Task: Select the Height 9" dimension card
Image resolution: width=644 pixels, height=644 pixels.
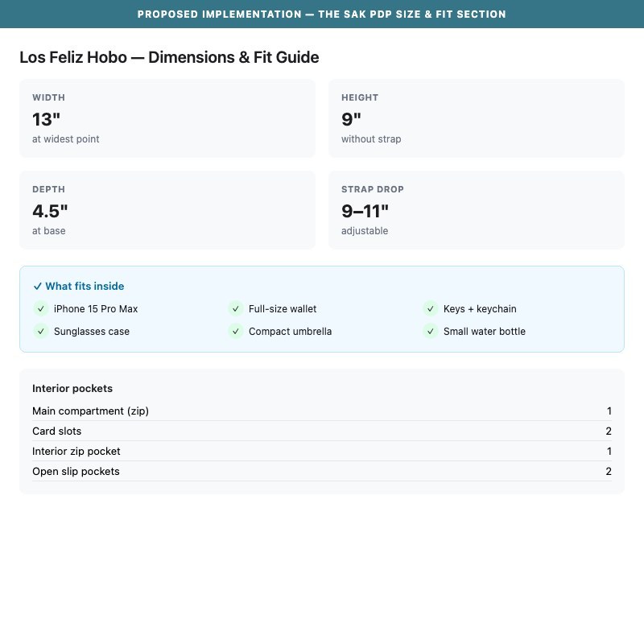Action: 477,118
